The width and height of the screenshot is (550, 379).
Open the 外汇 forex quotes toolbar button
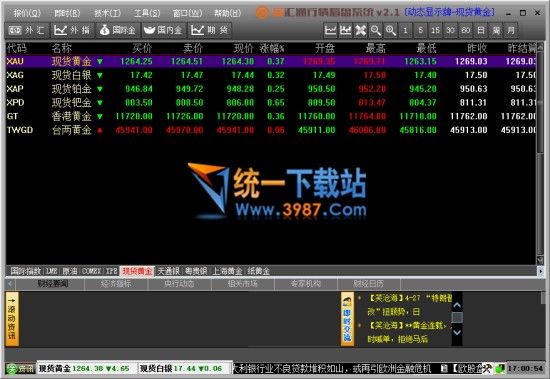point(27,31)
